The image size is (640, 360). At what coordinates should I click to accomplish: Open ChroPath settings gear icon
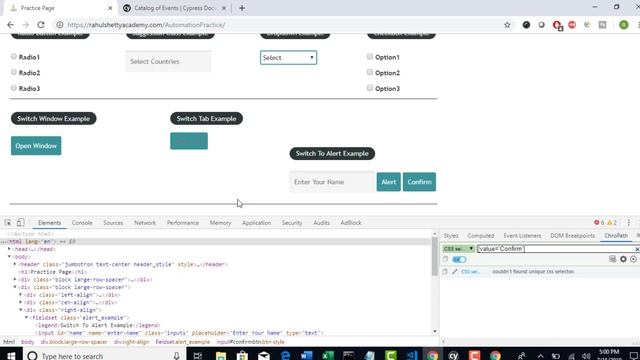[x=623, y=259]
